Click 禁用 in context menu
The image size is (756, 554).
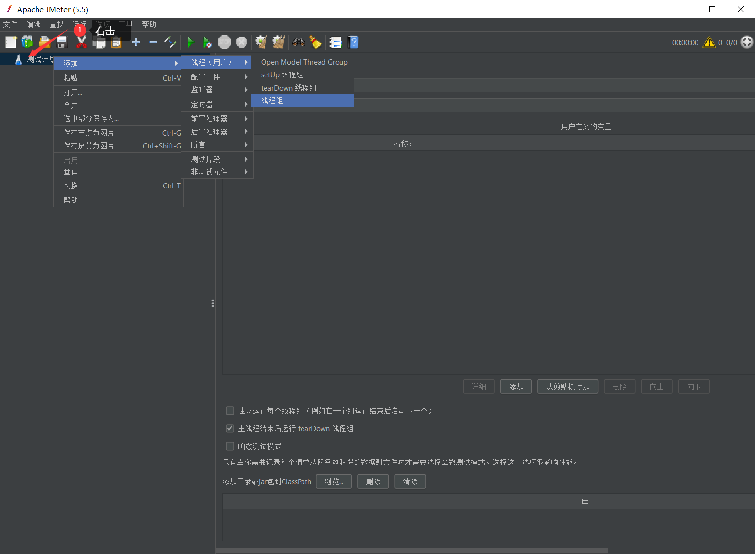[x=117, y=173]
